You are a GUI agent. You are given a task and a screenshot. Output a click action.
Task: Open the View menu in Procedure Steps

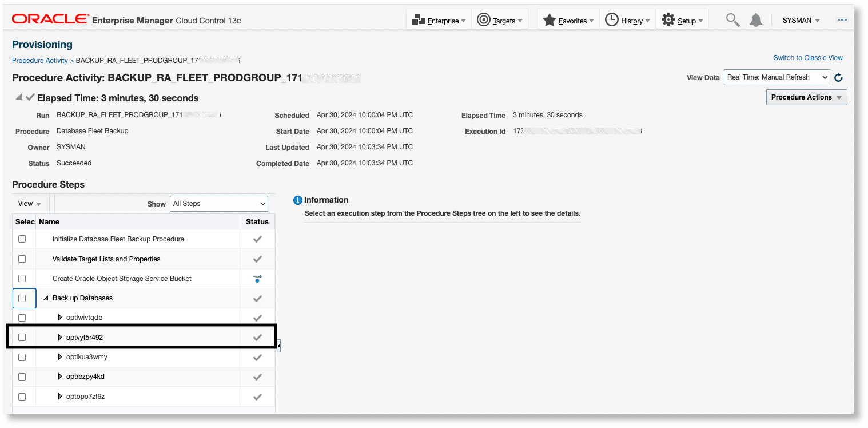click(x=30, y=203)
